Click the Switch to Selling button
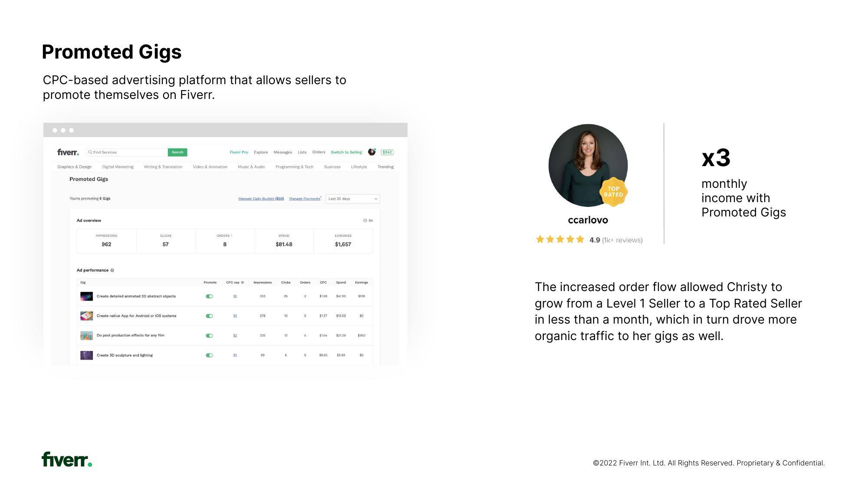Image resolution: width=868 pixels, height=488 pixels. point(347,152)
